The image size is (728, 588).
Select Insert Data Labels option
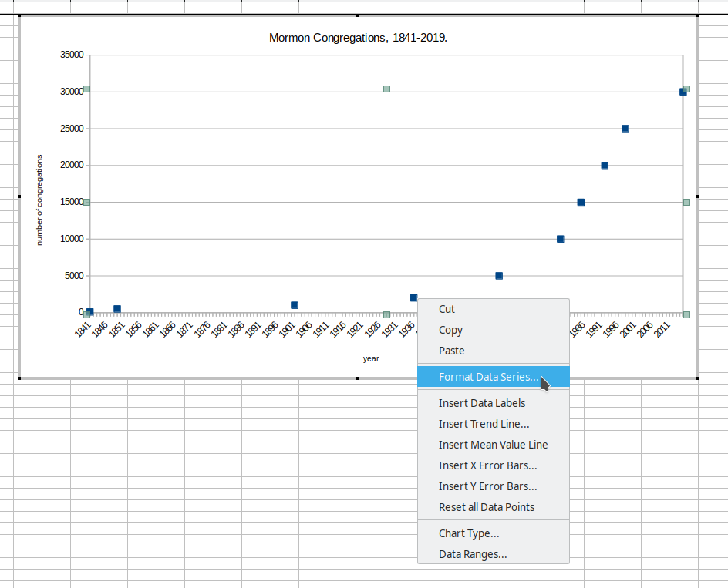[x=493, y=403]
